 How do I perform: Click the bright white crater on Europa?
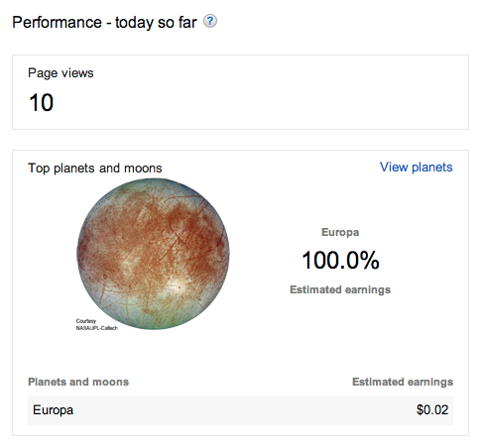tap(178, 284)
